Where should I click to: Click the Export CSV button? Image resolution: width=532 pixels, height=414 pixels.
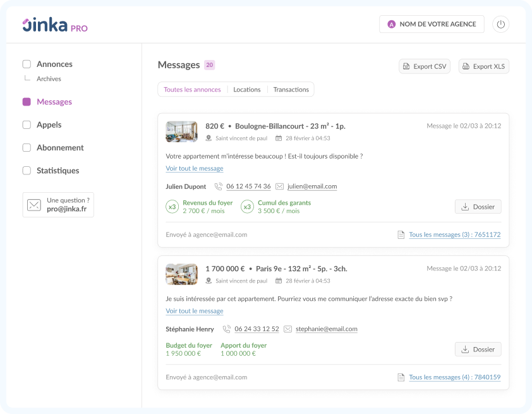coord(424,66)
